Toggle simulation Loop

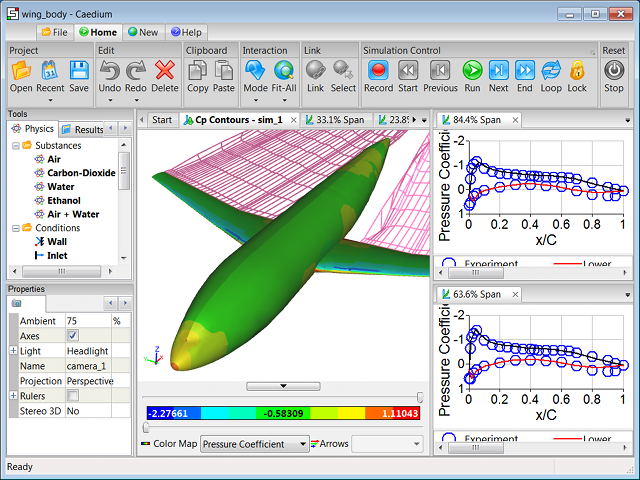(x=551, y=76)
